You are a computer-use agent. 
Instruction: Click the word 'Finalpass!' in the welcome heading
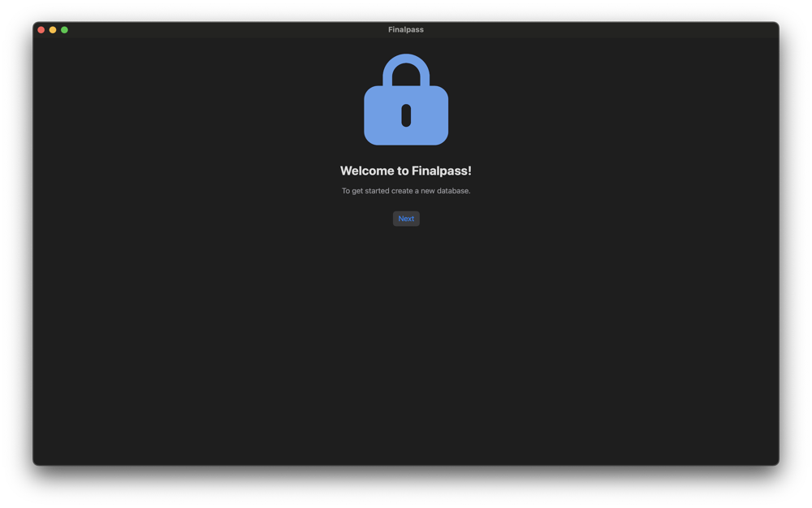[x=442, y=171]
